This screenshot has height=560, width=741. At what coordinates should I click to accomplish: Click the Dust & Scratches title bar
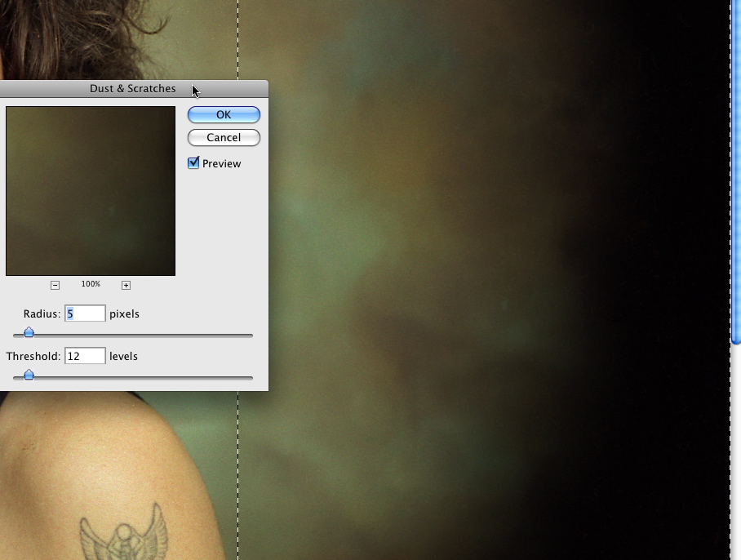point(133,88)
